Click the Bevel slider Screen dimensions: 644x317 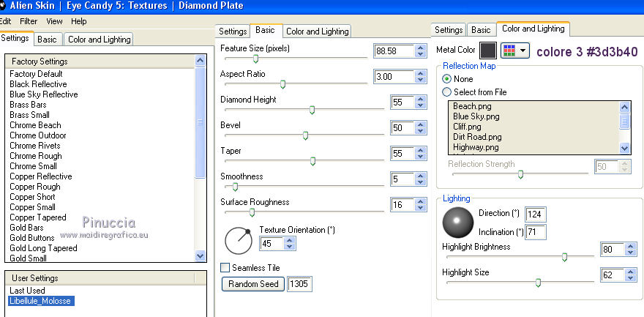[304, 135]
